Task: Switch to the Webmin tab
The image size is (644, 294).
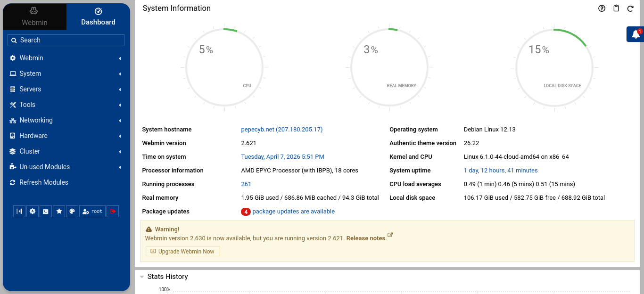Action: point(34,17)
